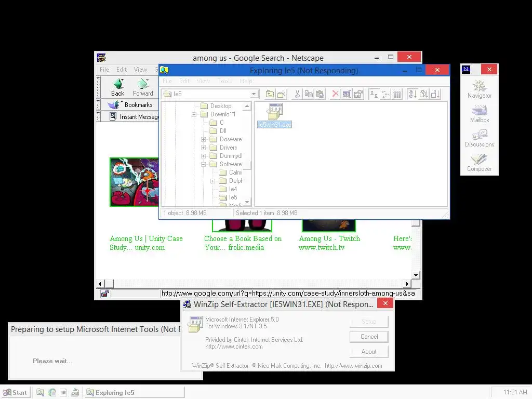Expand the Delph folder tree node
The image size is (532, 399).
click(x=212, y=181)
